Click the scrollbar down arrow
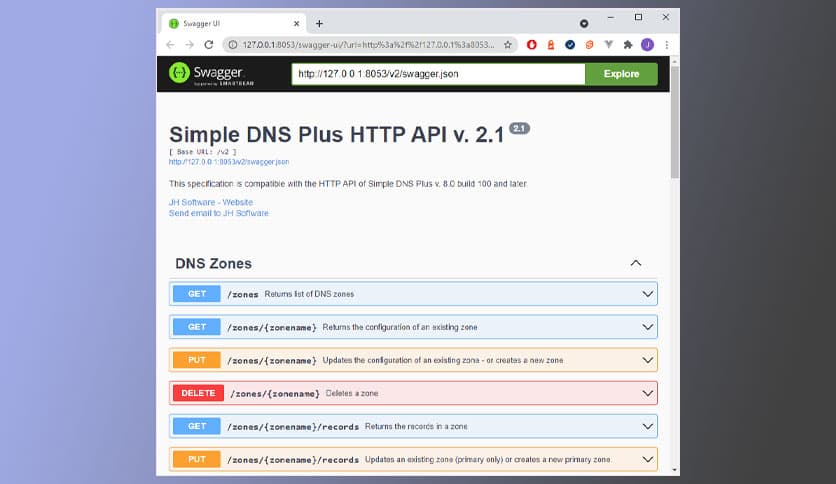 coord(674,470)
